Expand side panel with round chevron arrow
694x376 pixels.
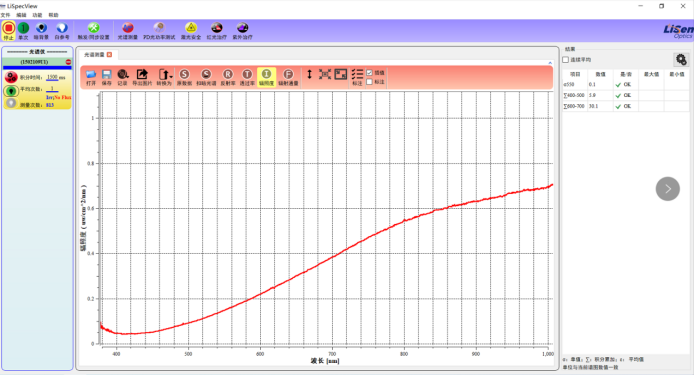pyautogui.click(x=667, y=189)
